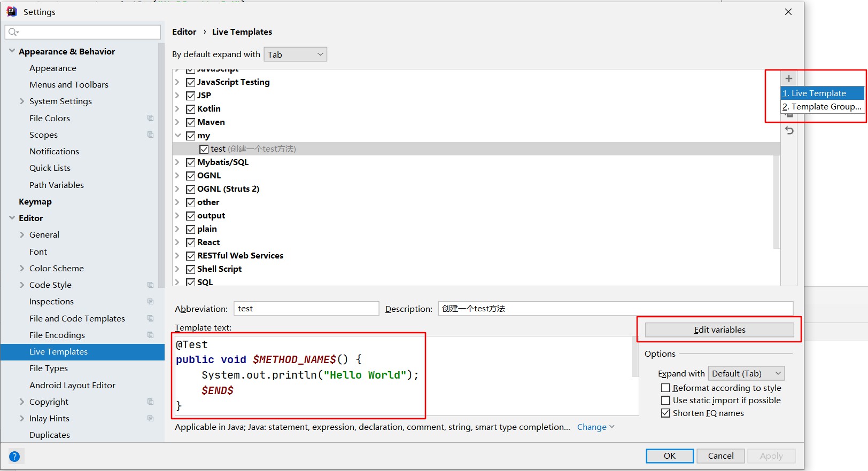Screen dimensions: 868x471
Task: Expand the Code Style settings node
Action: [x=22, y=285]
